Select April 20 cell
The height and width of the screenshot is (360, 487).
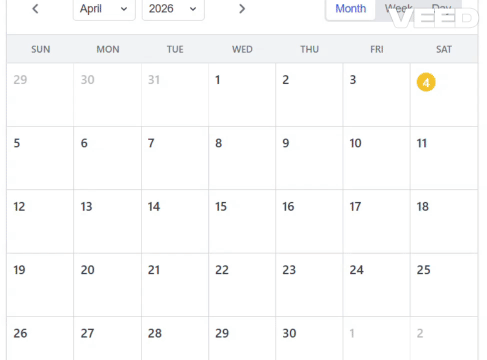(108, 285)
